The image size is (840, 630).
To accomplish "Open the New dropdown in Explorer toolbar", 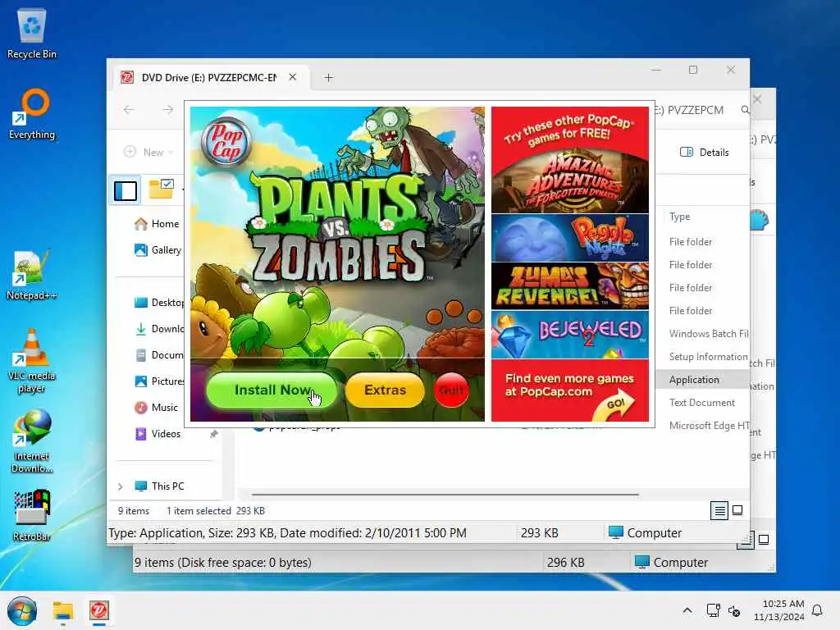I will click(x=148, y=152).
